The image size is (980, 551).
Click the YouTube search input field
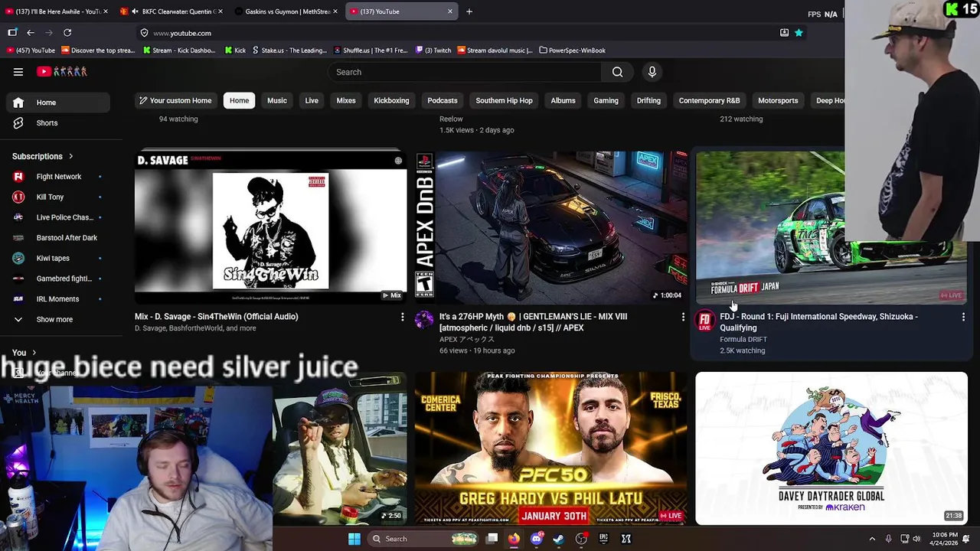pos(465,72)
